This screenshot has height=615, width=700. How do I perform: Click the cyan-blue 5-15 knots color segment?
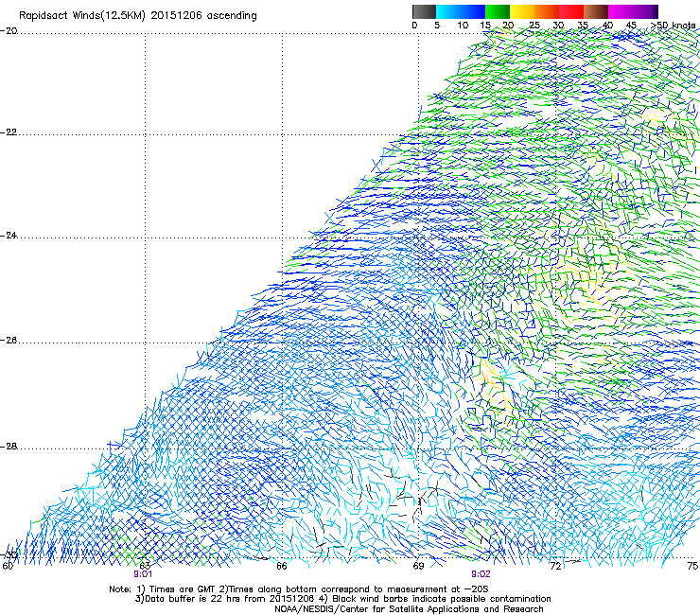[461, 11]
